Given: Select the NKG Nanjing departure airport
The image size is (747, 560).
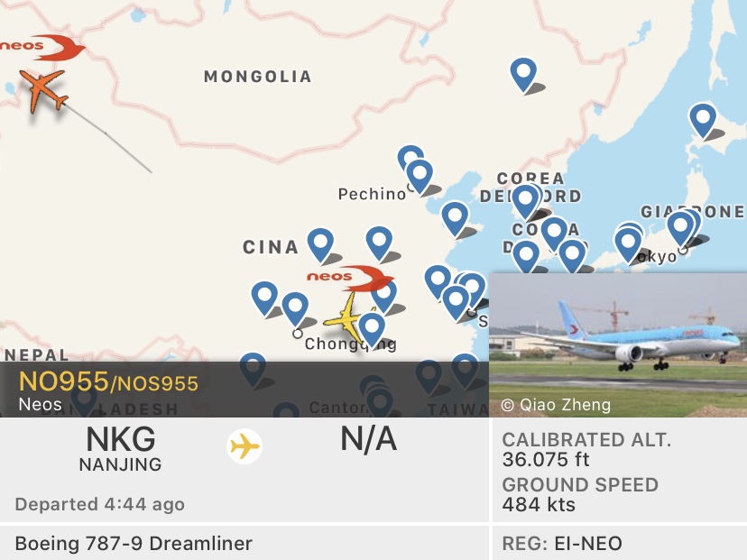Looking at the screenshot, I should tap(120, 449).
